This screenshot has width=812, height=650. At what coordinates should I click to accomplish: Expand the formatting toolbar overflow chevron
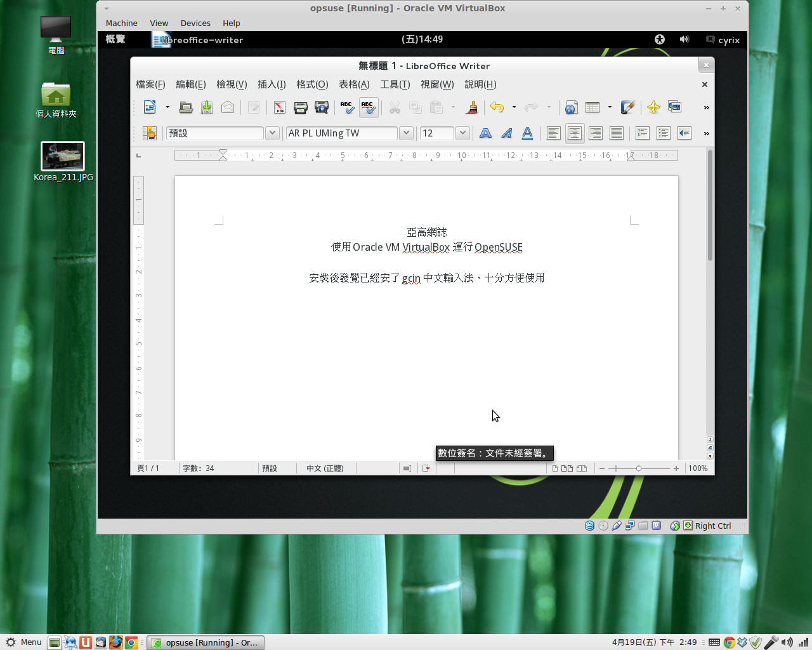tap(706, 134)
